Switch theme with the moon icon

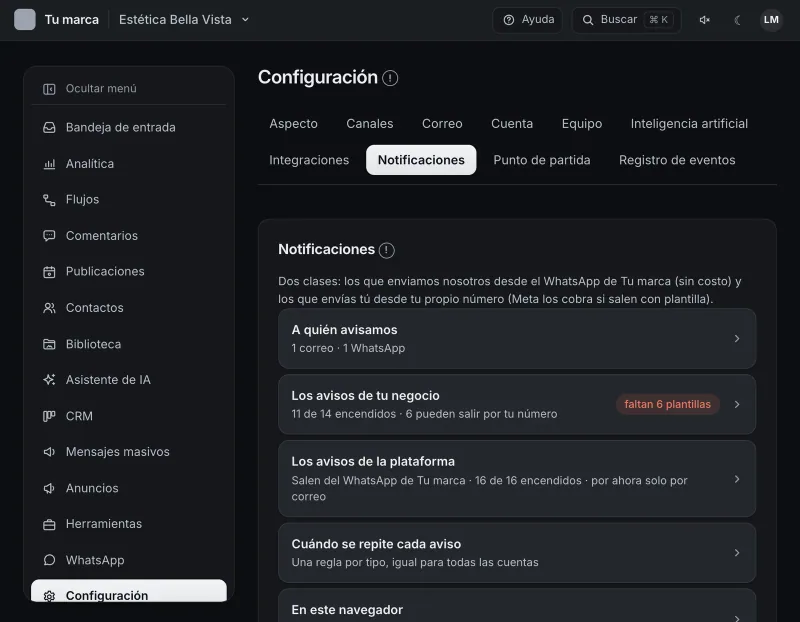coord(737,20)
